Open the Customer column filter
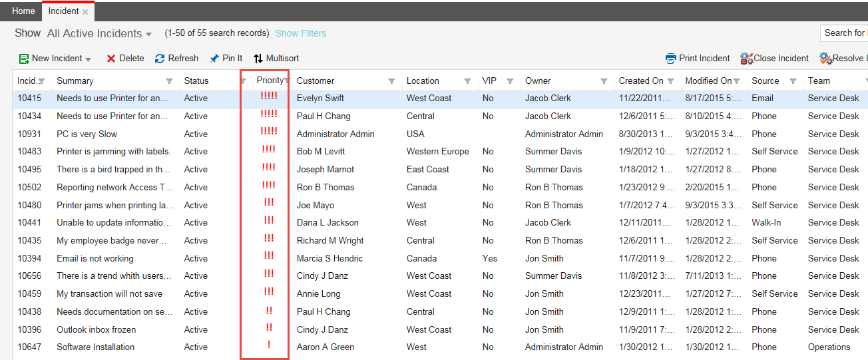Screen dimensions: 868x360 pos(391,81)
